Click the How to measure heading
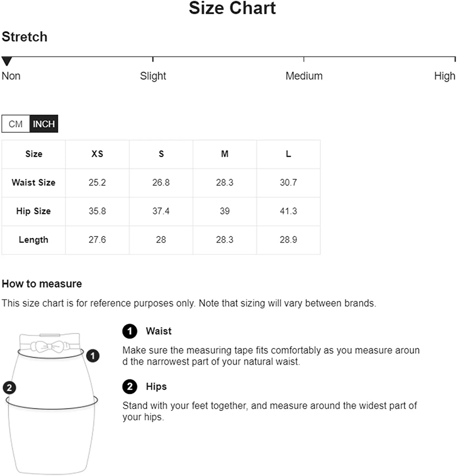457x476 pixels. tap(42, 284)
